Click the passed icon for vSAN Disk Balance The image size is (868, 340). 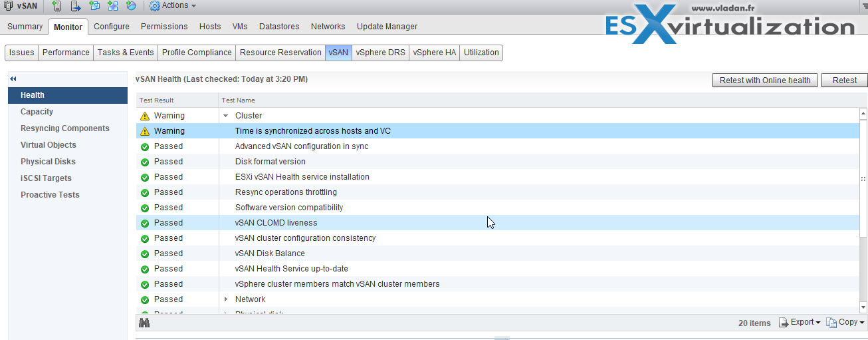point(145,254)
